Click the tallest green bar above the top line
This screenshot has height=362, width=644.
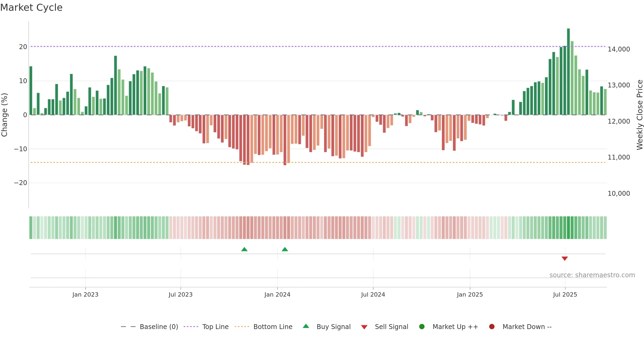coord(568,72)
